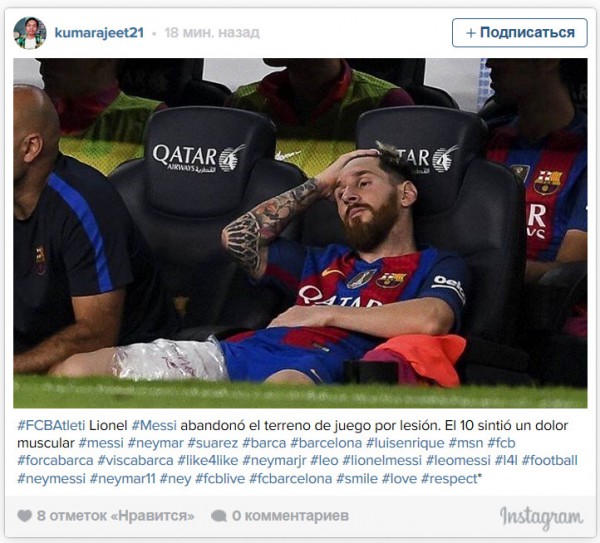View the 8 отметок «Нравится» likes count

[116, 516]
